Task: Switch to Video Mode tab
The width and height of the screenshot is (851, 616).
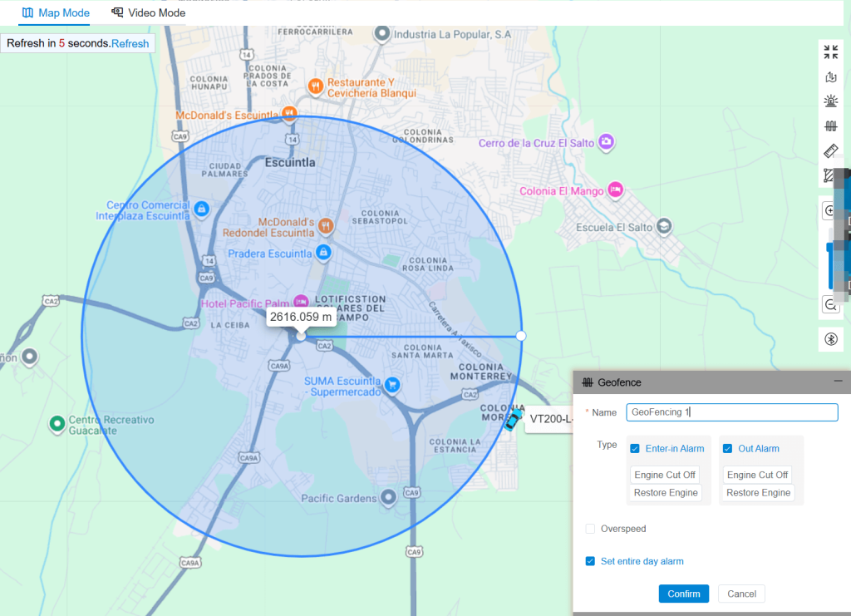Action: [158, 12]
